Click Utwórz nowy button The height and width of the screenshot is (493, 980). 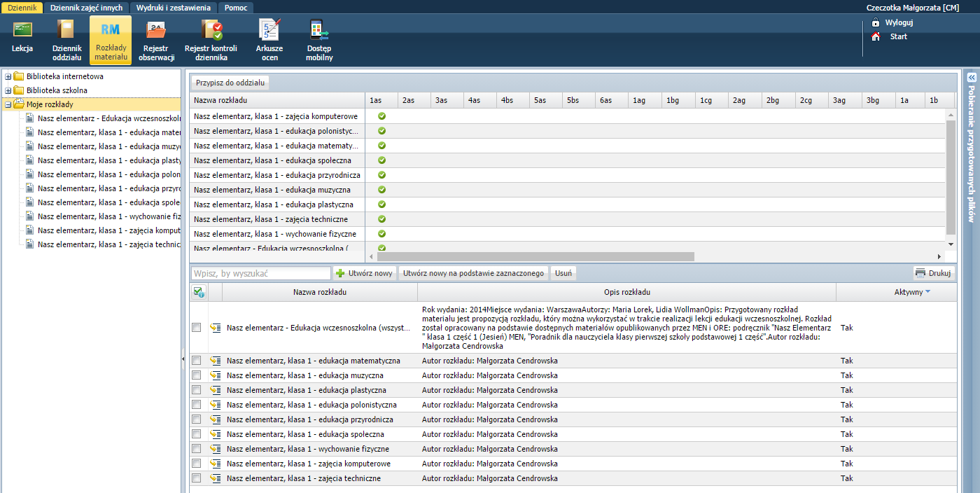point(365,273)
